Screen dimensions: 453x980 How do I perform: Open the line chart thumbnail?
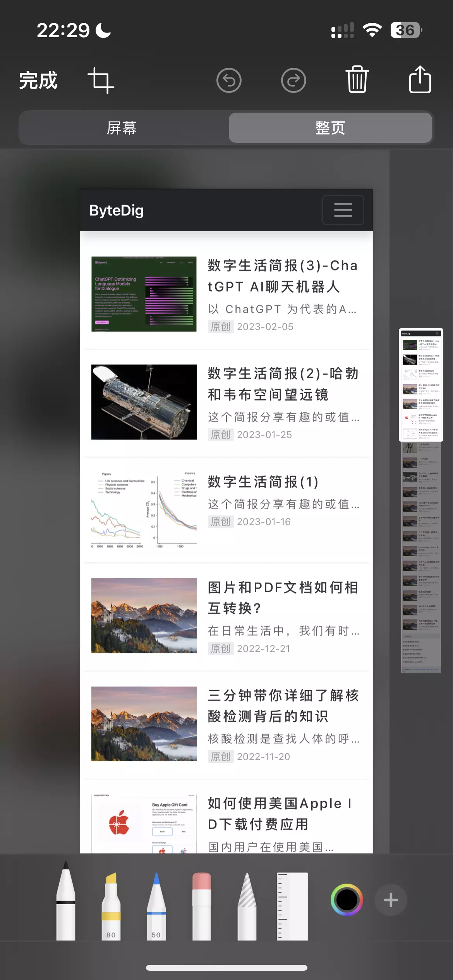(144, 510)
